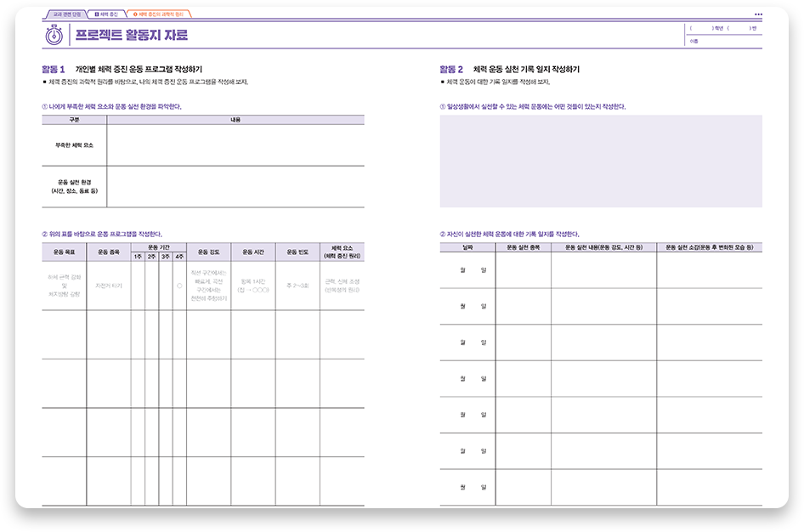This screenshot has width=804, height=532.
Task: Click the '운동 시간' column header
Action: point(253,252)
